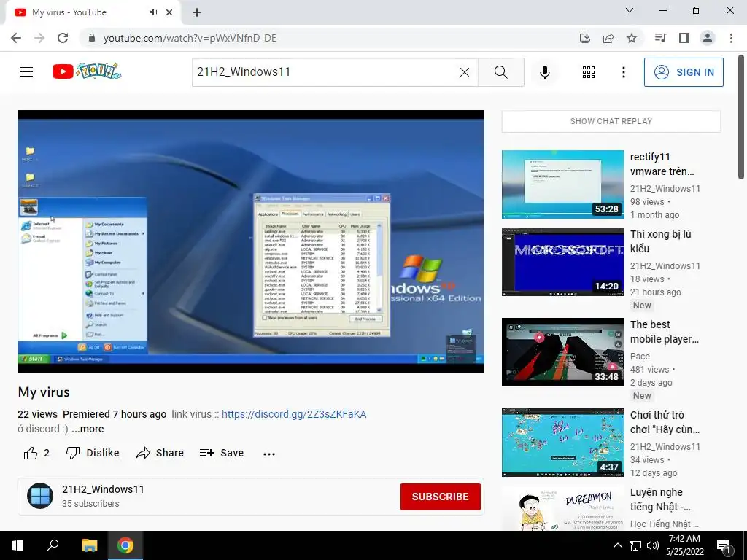Image resolution: width=747 pixels, height=560 pixels.
Task: Open Chơi thử trò chơi video thumbnail
Action: (x=562, y=443)
